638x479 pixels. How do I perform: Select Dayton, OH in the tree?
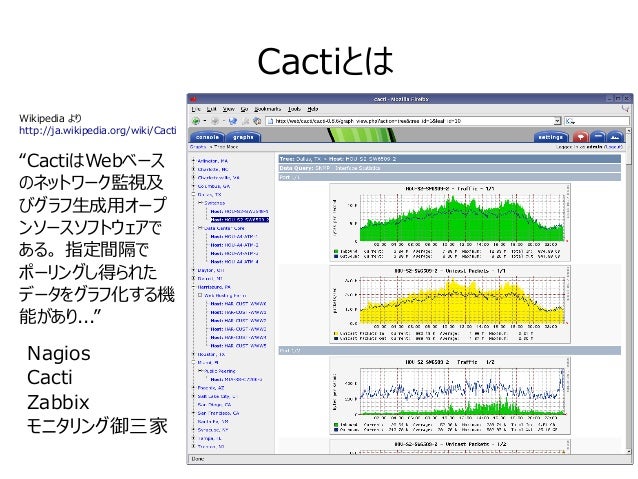point(211,270)
